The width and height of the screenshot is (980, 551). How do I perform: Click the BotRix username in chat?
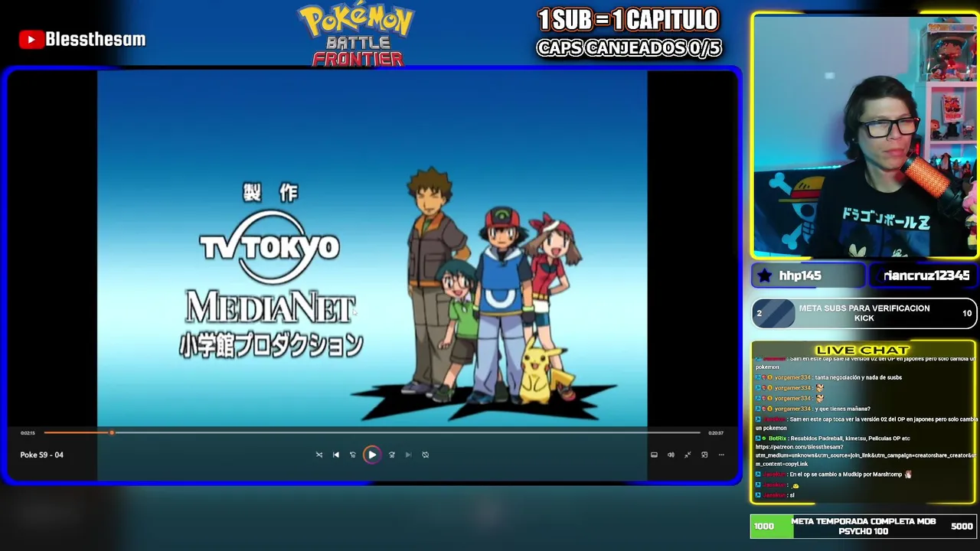777,439
